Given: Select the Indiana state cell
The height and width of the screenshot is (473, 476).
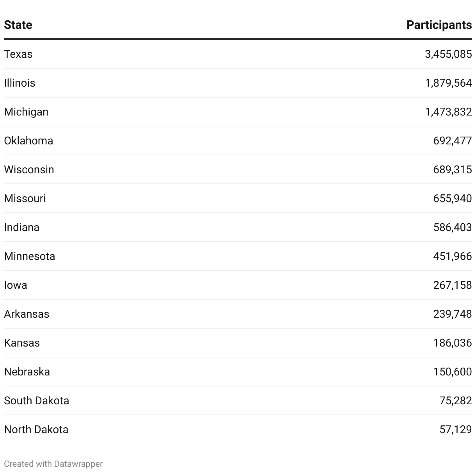Looking at the screenshot, I should pyautogui.click(x=22, y=227).
